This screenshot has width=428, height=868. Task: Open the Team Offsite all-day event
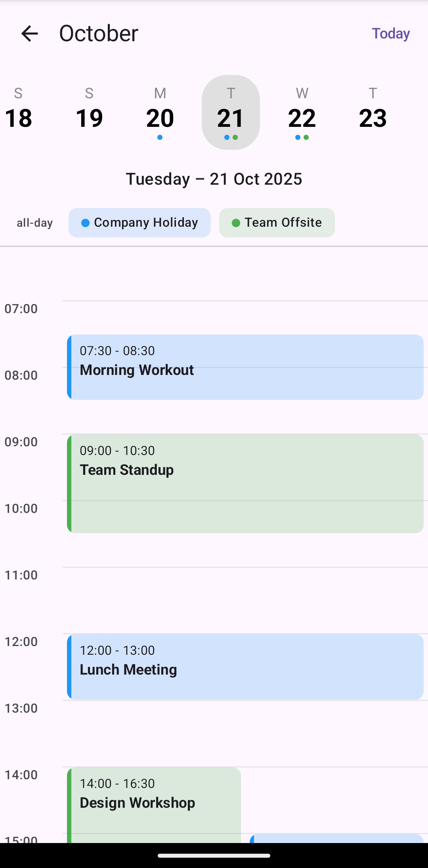pos(277,223)
